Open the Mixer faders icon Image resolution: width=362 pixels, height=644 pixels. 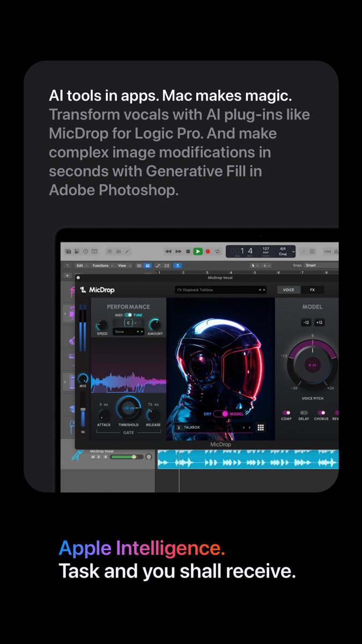pos(119,251)
